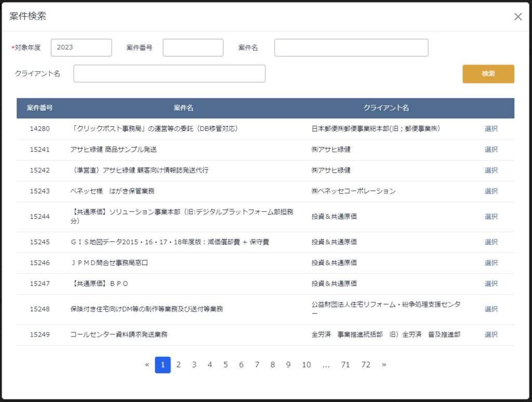Screen dimensions: 532x402
Task: Select case 14280 via its 選択 link
Action: pos(491,129)
